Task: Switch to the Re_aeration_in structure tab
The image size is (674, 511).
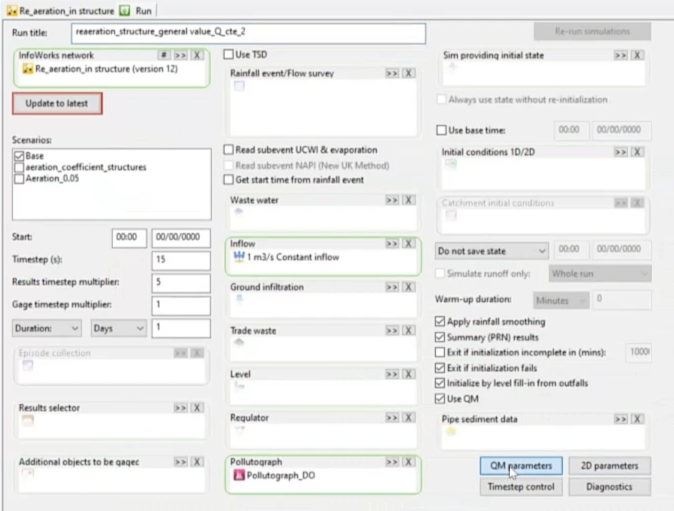Action: (x=61, y=11)
